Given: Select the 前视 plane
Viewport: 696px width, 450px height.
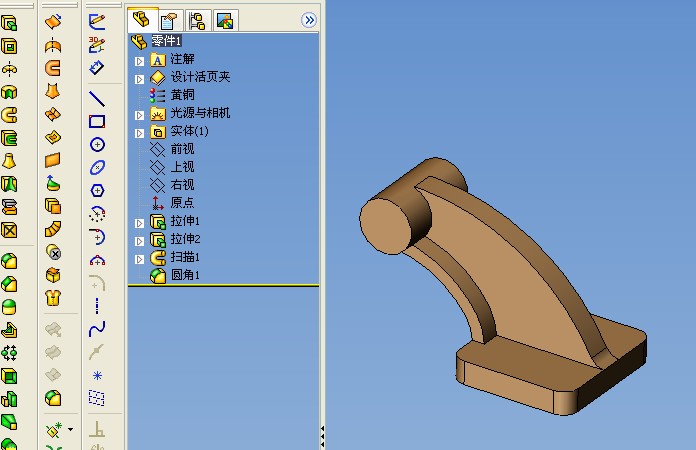Looking at the screenshot, I should pos(182,149).
